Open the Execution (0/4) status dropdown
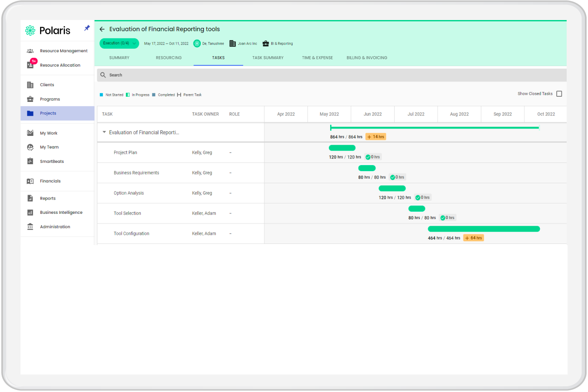 click(119, 43)
